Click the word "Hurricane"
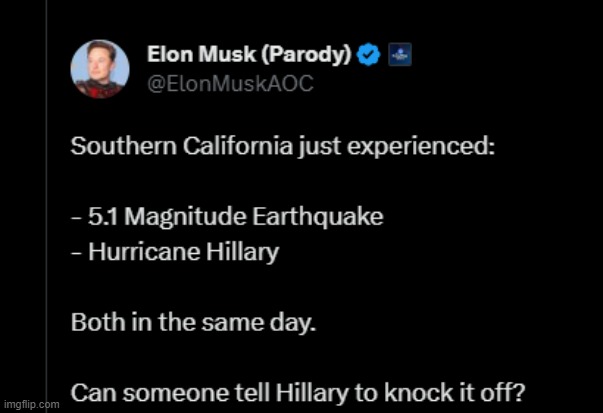The height and width of the screenshot is (413, 603). click(138, 251)
